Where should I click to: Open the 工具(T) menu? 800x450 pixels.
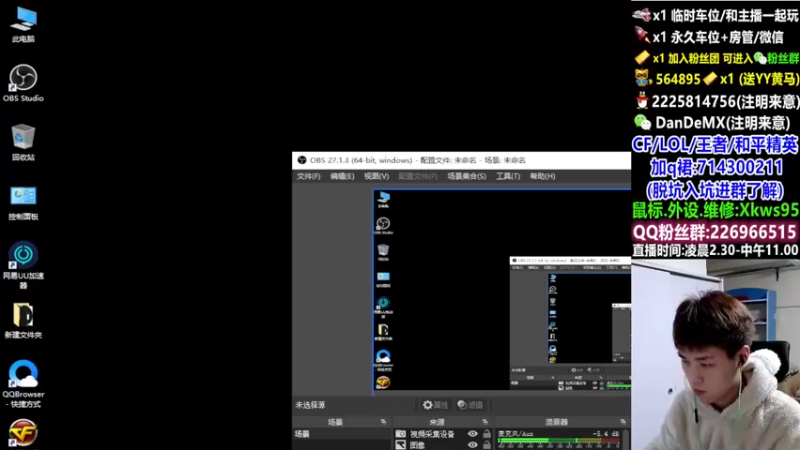pyautogui.click(x=508, y=176)
